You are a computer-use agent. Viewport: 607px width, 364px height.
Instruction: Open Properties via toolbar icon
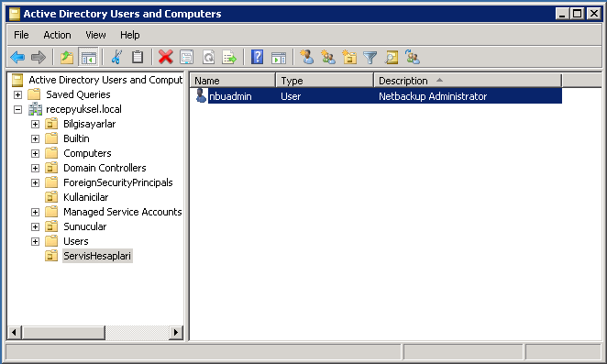[x=186, y=58]
